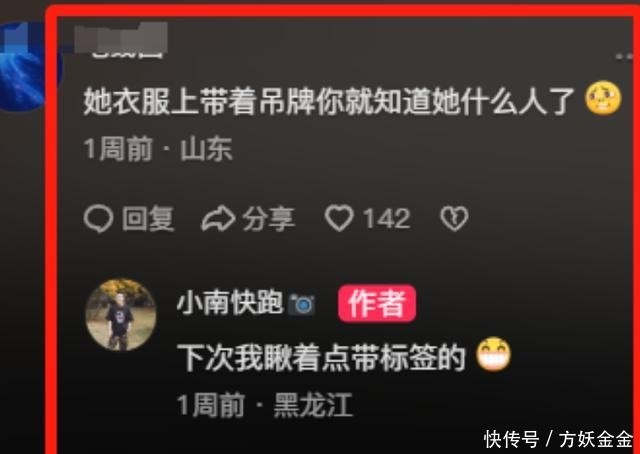The height and width of the screenshot is (454, 640).
Task: Click the red 作者 author badge
Action: (x=377, y=303)
